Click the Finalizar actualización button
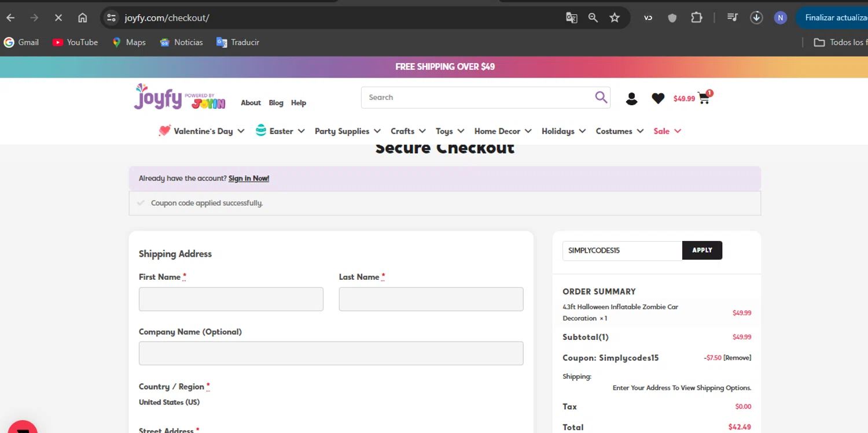Viewport: 868px width, 433px height. click(833, 18)
